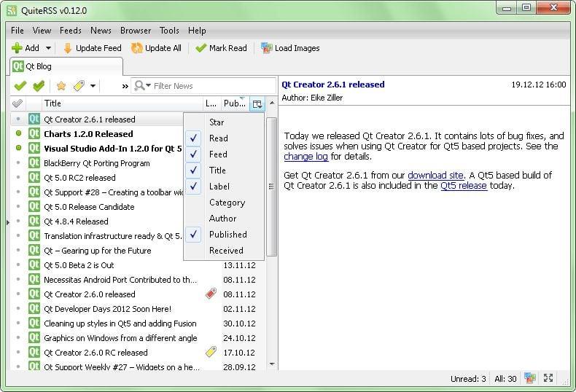
Task: Click Update Feed toolbar button
Action: point(92,48)
